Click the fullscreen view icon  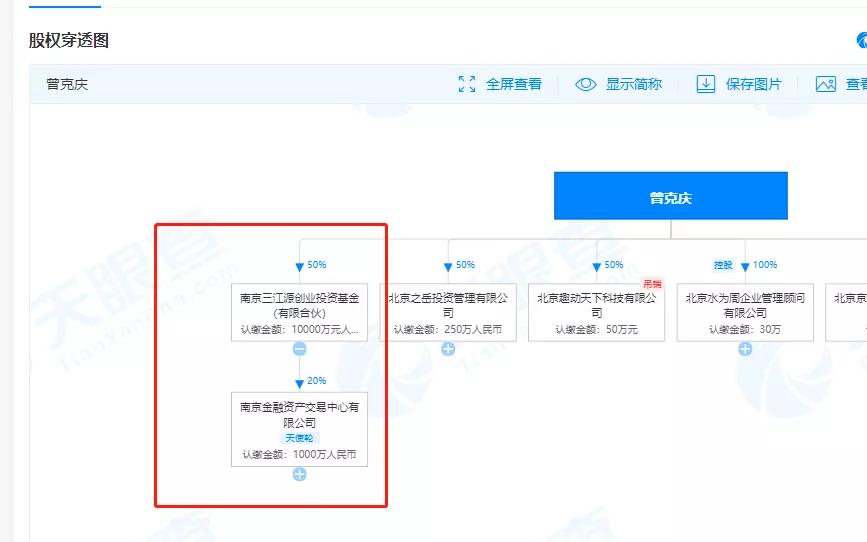pos(467,84)
